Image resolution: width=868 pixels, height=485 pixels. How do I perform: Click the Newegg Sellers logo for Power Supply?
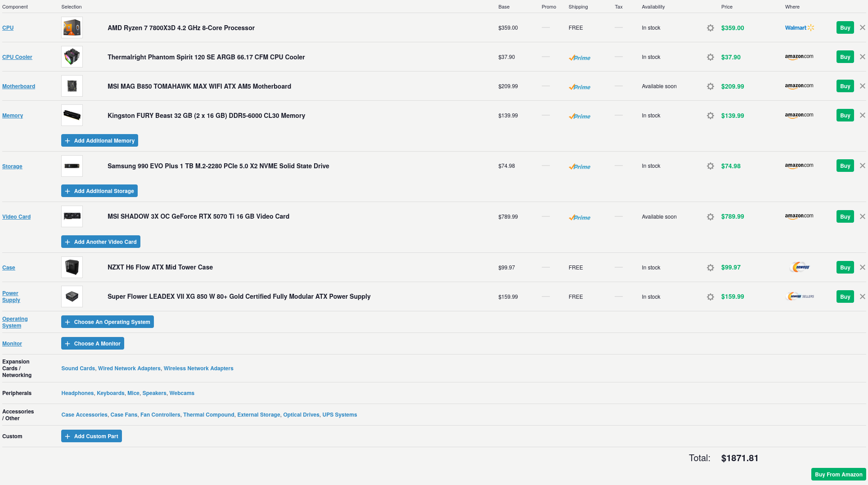(x=801, y=296)
